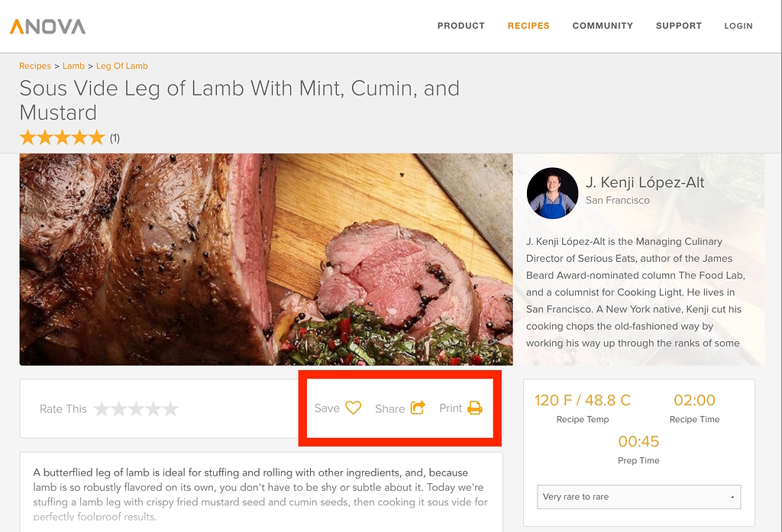Click the gold review stars under title

pos(63,137)
